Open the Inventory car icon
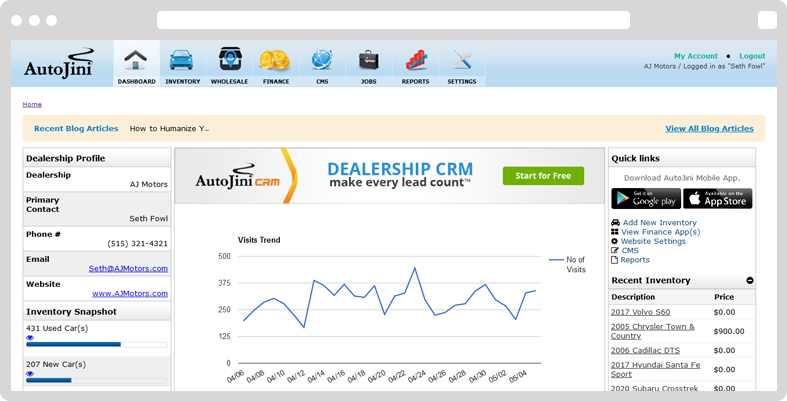787x401 pixels. tap(182, 60)
